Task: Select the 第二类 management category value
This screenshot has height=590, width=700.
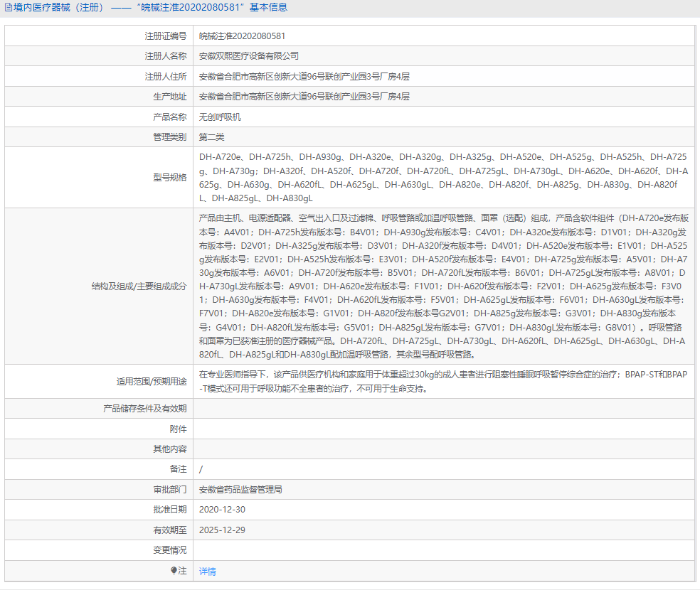Action: [x=210, y=136]
